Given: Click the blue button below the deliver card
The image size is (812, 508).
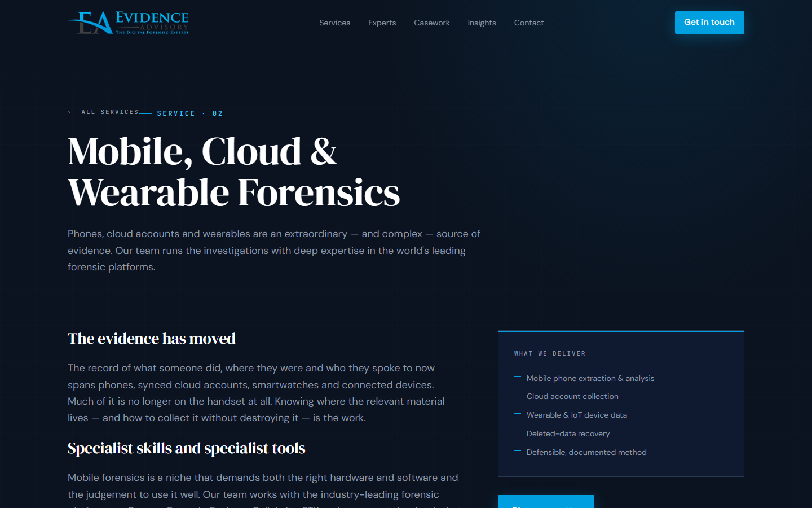Looking at the screenshot, I should pyautogui.click(x=546, y=502).
